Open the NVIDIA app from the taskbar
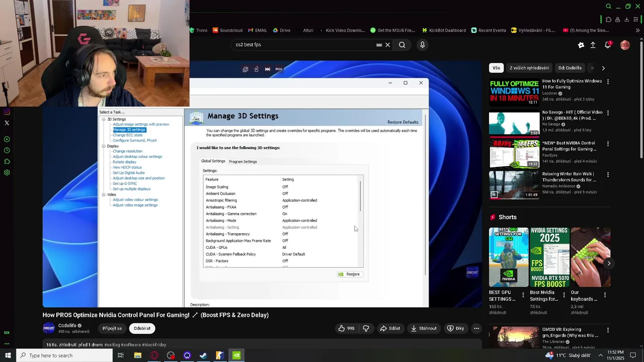644x362 pixels. click(236, 355)
